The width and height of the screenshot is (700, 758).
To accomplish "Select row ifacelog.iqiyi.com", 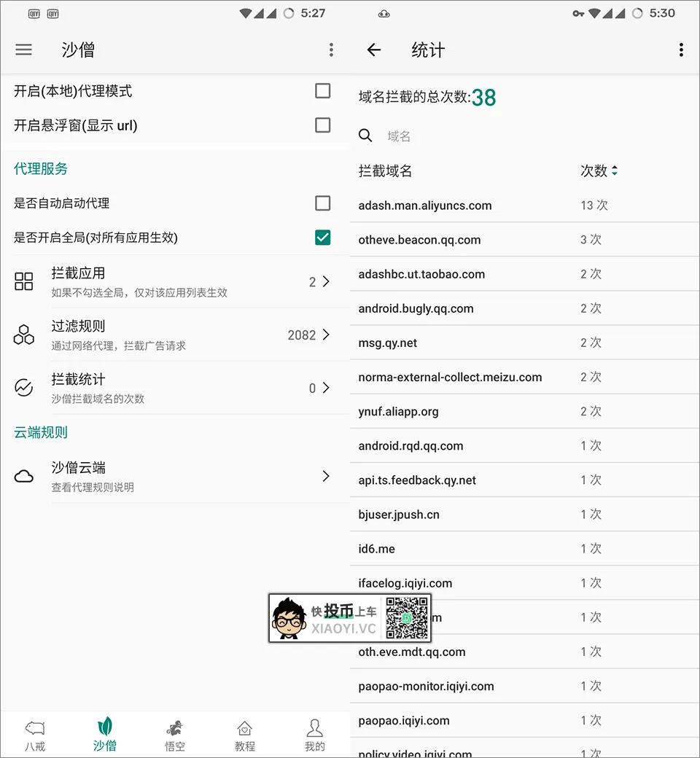I will pos(524,583).
